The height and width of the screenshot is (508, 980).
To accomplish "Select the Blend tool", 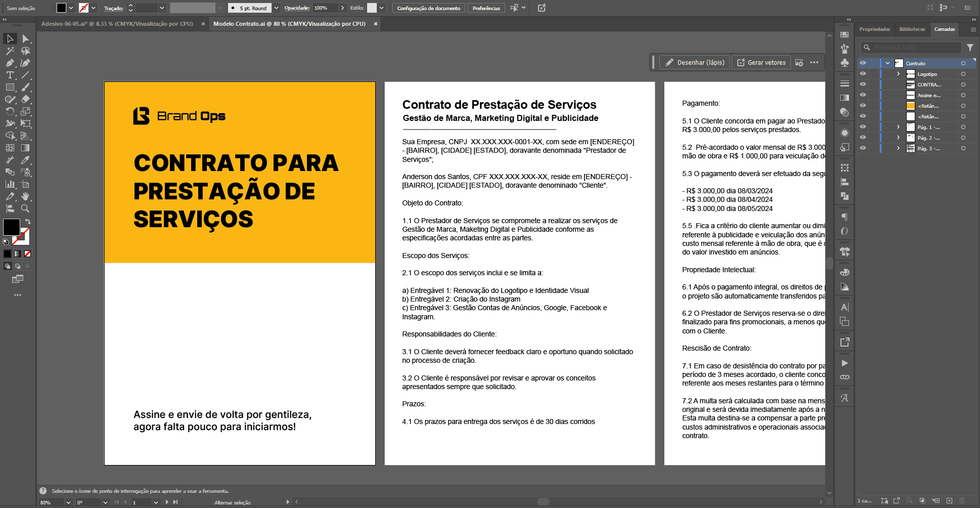I will tap(10, 173).
